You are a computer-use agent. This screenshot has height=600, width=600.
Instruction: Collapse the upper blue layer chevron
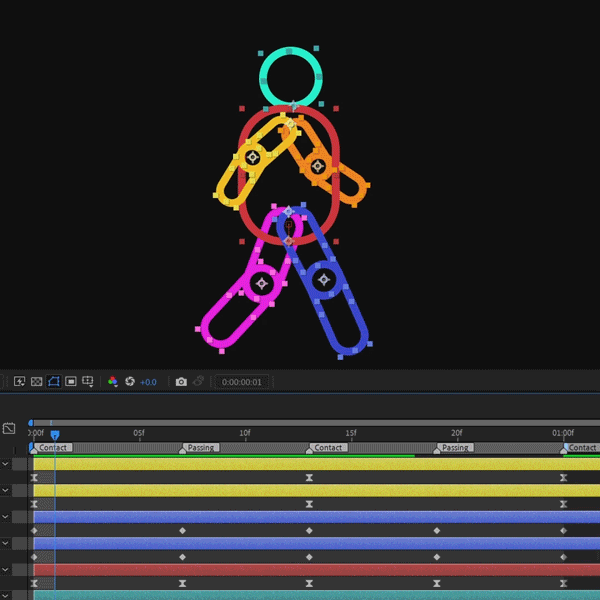click(x=5, y=517)
